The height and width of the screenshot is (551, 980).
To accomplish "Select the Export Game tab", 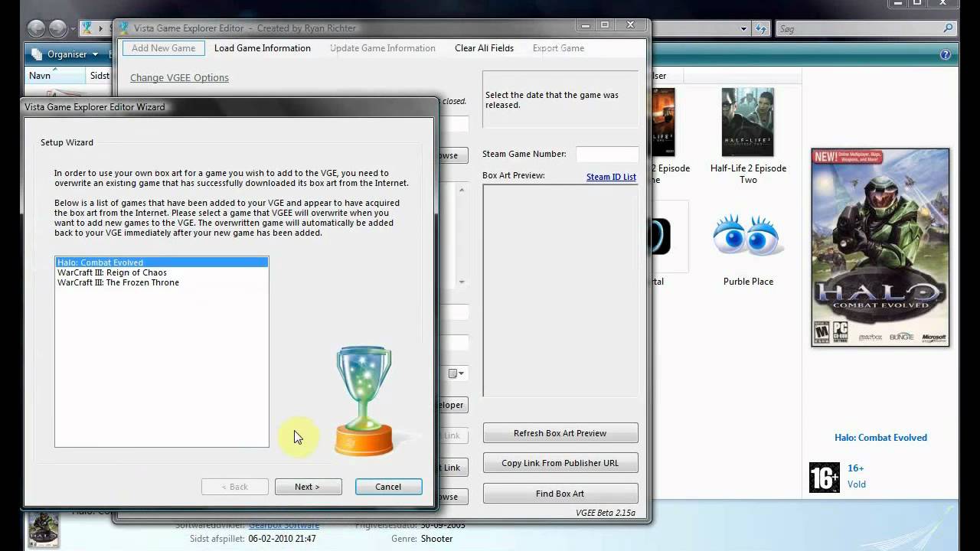I will click(558, 47).
